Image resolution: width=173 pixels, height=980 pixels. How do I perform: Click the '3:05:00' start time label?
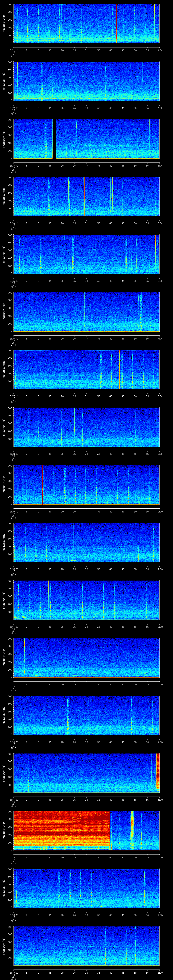tap(14, 280)
